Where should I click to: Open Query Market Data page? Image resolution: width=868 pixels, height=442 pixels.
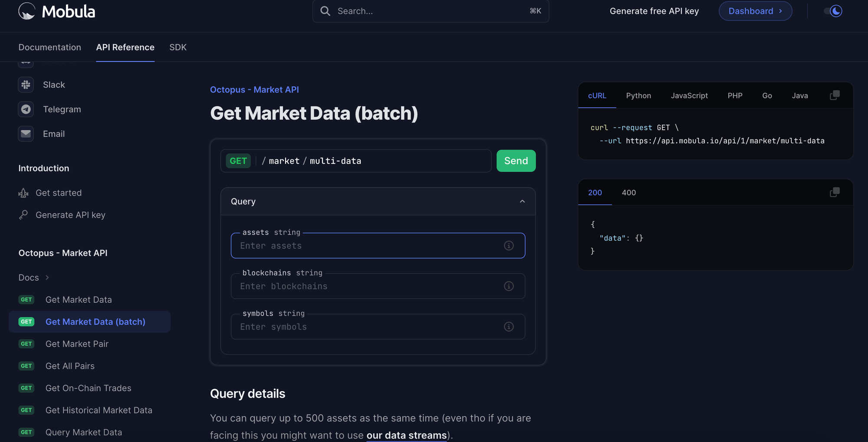click(x=84, y=432)
